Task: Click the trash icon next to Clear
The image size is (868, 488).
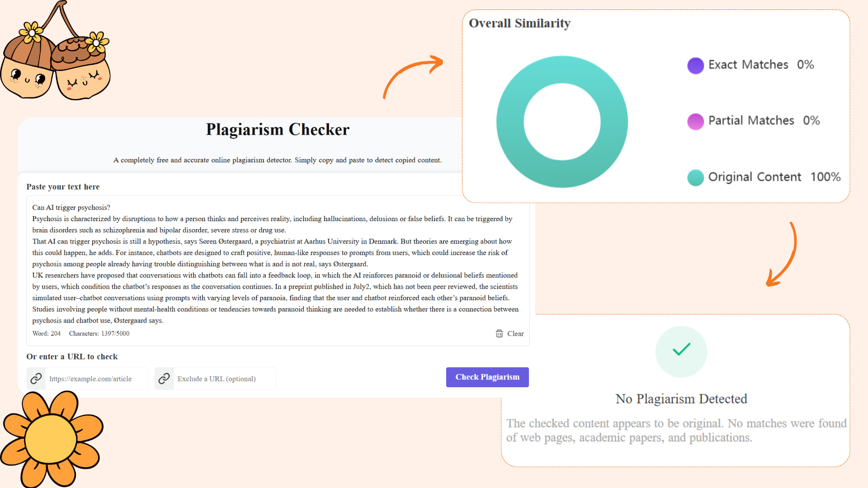Action: (x=499, y=333)
